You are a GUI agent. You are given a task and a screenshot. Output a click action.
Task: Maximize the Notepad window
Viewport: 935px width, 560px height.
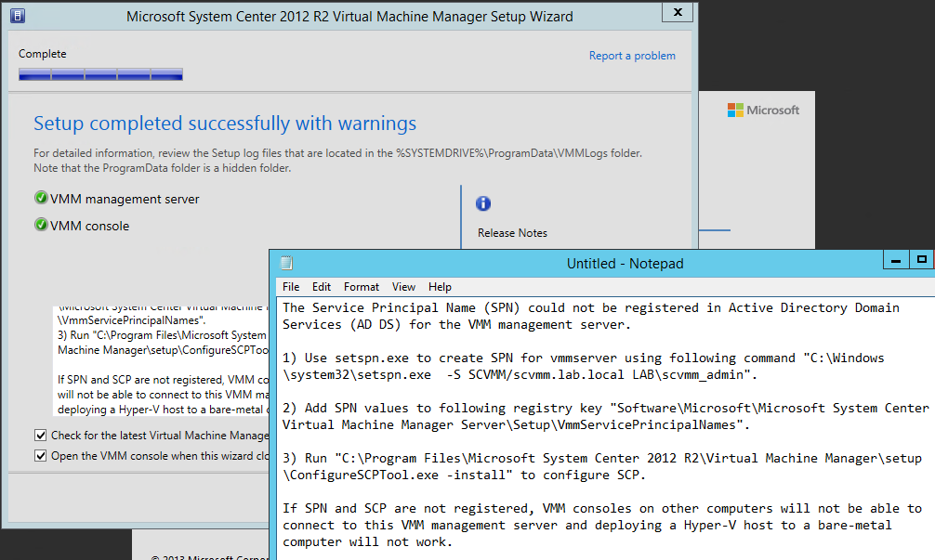pyautogui.click(x=921, y=261)
